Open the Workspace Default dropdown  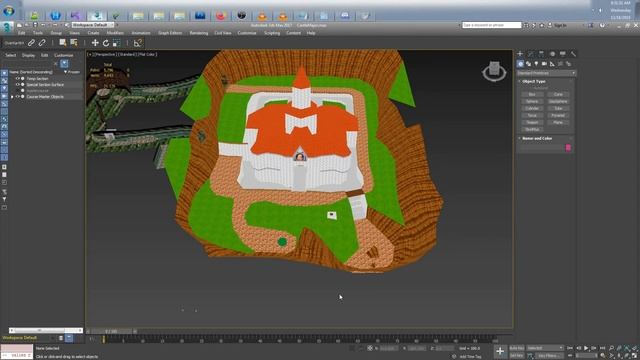(92, 25)
